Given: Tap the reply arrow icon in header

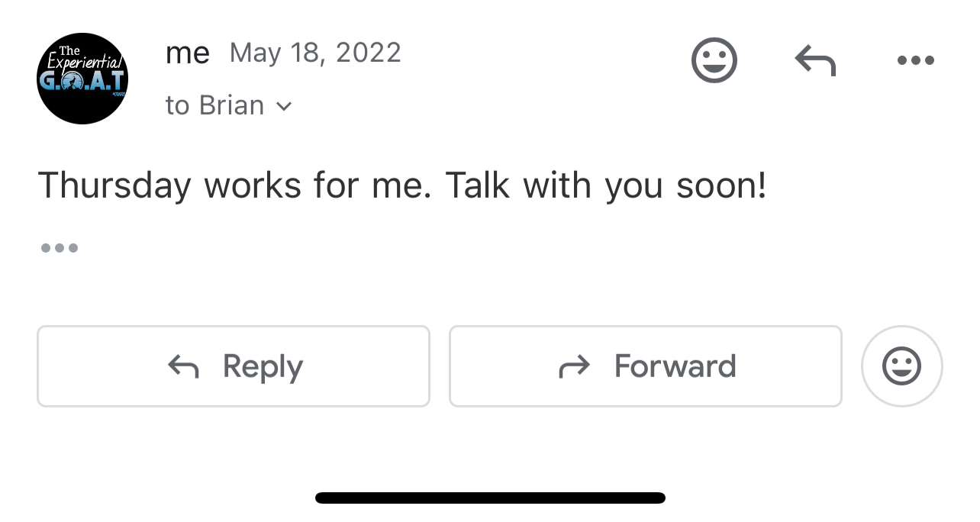Looking at the screenshot, I should pyautogui.click(x=815, y=60).
